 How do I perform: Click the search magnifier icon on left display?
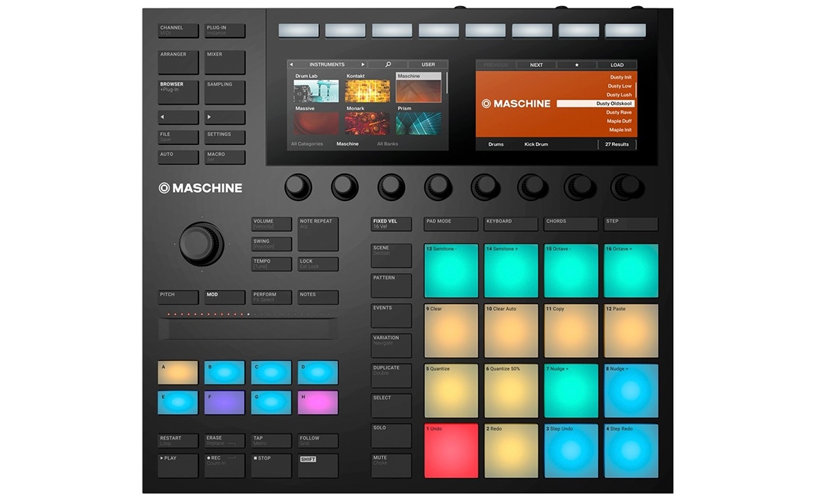coord(388,64)
